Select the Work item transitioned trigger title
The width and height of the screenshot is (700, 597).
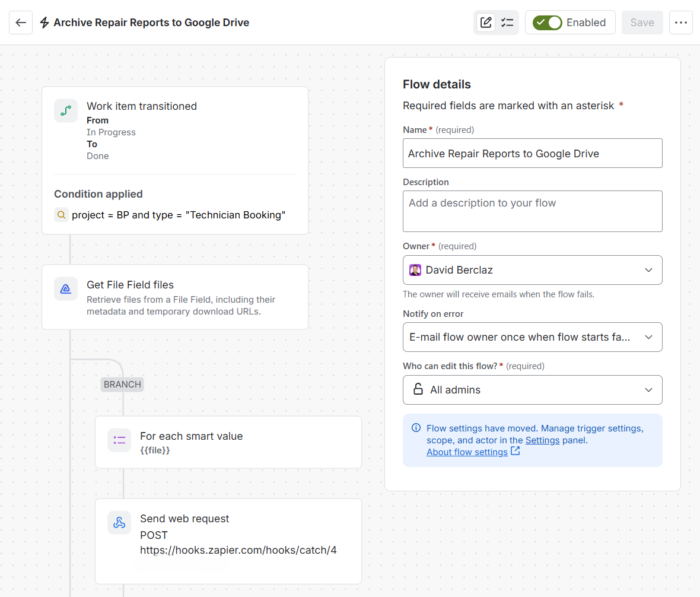tap(142, 106)
